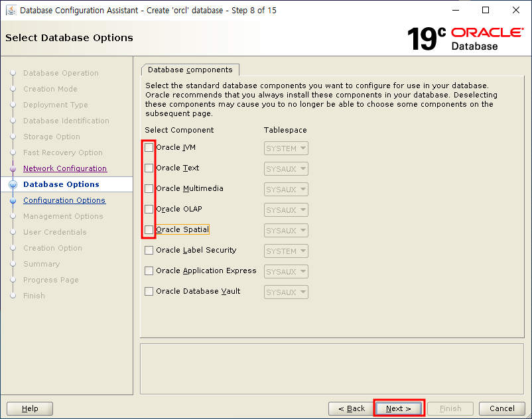Click the Database Identification step label
532x419 pixels.
pos(66,121)
